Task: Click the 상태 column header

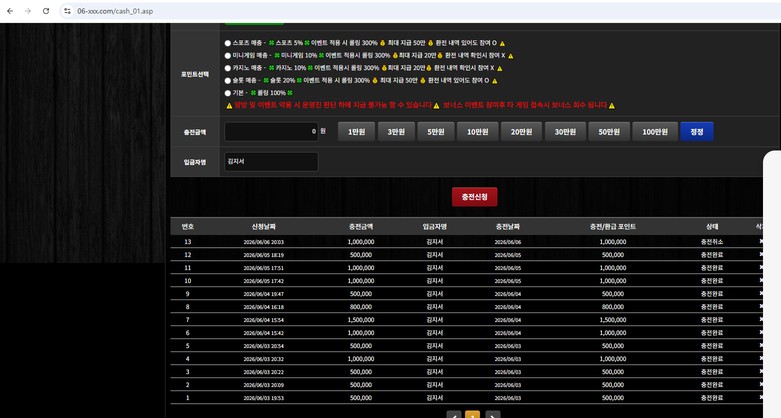Action: tap(712, 226)
